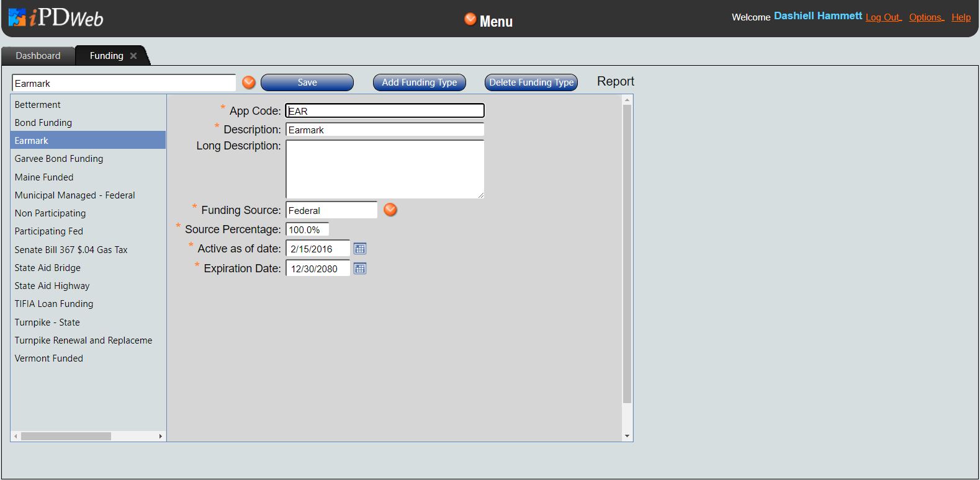
Task: Open calendar picker for Expiration Date
Action: (x=360, y=269)
